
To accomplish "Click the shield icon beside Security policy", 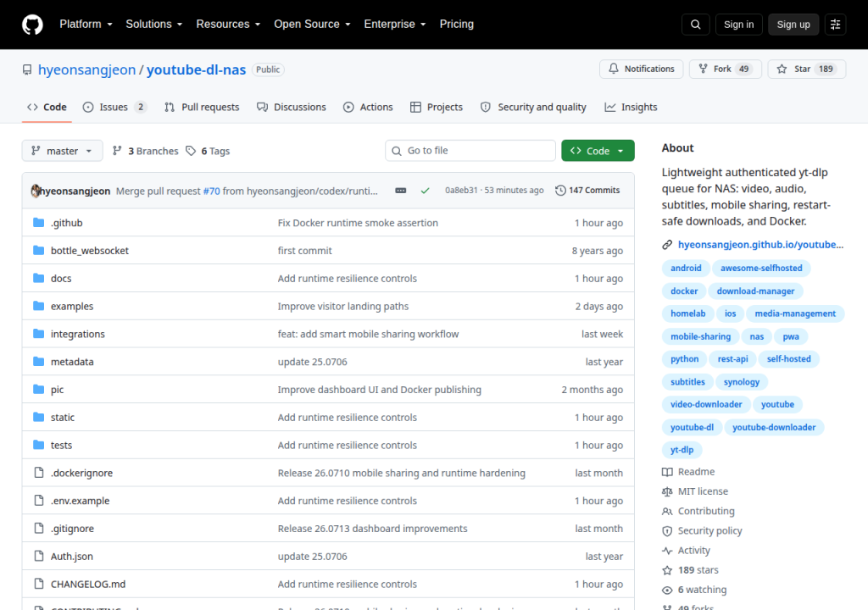I will [667, 531].
